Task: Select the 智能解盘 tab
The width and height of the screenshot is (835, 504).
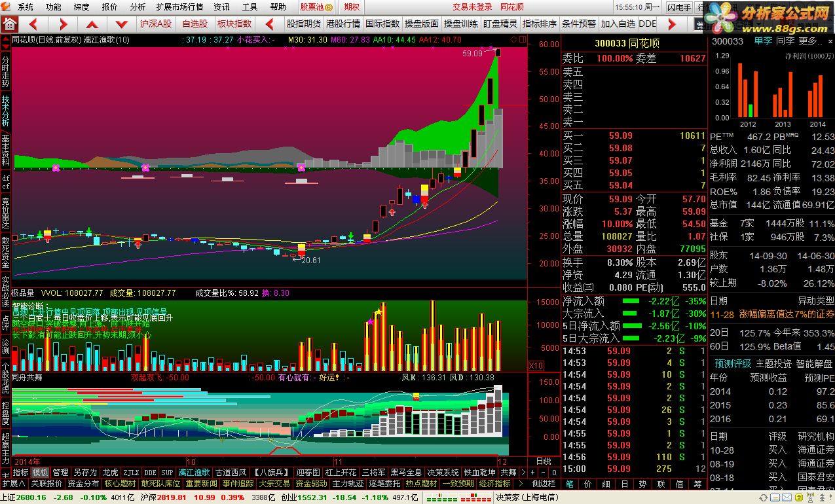Action: [x=814, y=364]
